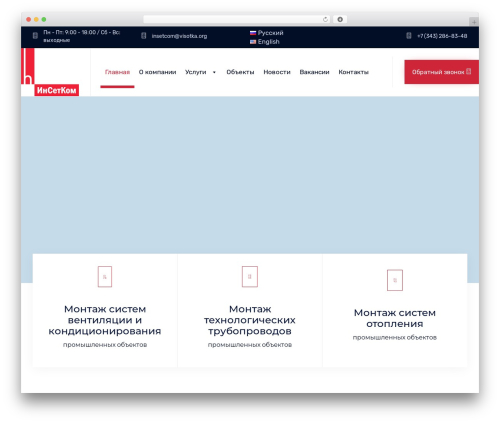Viewport: 500px width, 423px height.
Task: Click the Russian flag icon
Action: coord(253,33)
